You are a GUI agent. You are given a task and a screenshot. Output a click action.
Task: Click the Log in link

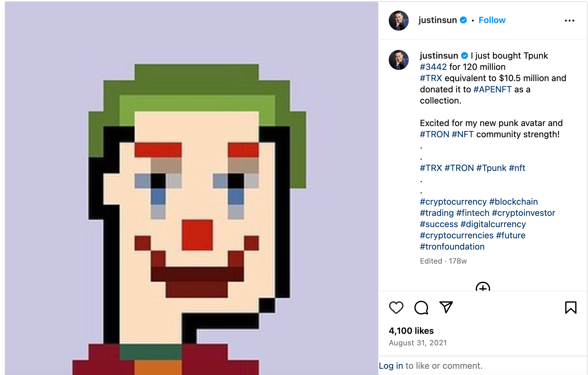(391, 366)
